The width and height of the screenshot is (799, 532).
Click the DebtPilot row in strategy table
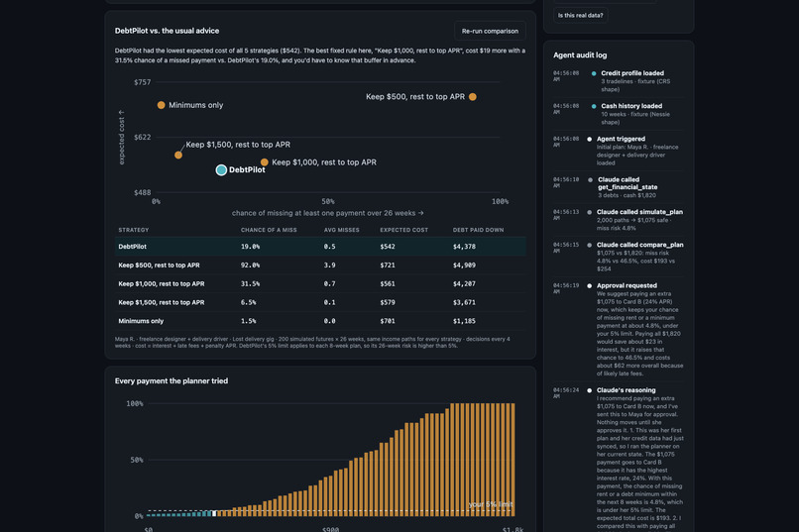(x=320, y=247)
